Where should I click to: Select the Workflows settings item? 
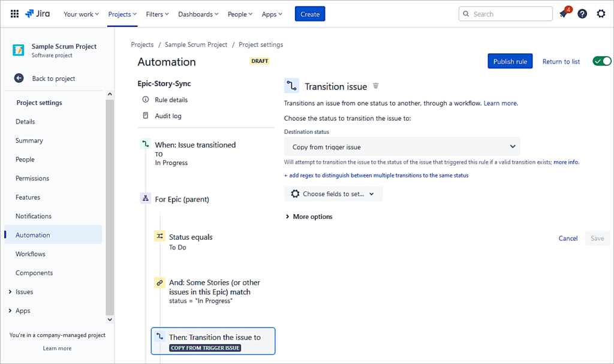click(x=31, y=254)
